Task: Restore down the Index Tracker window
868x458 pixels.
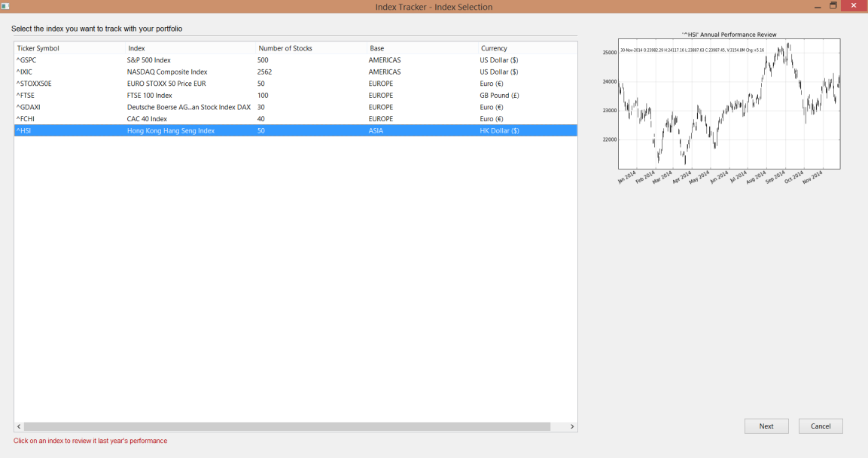Action: (833, 6)
